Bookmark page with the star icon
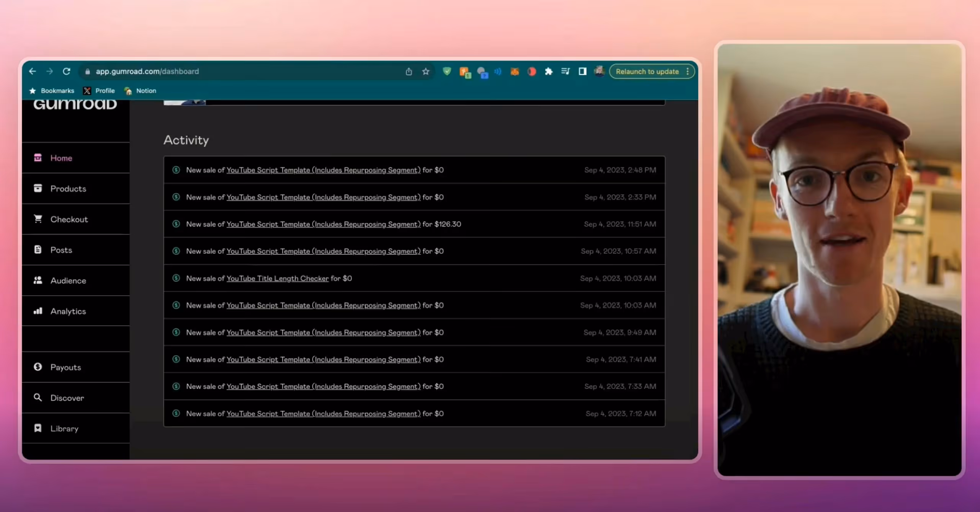980x512 pixels. [x=426, y=72]
